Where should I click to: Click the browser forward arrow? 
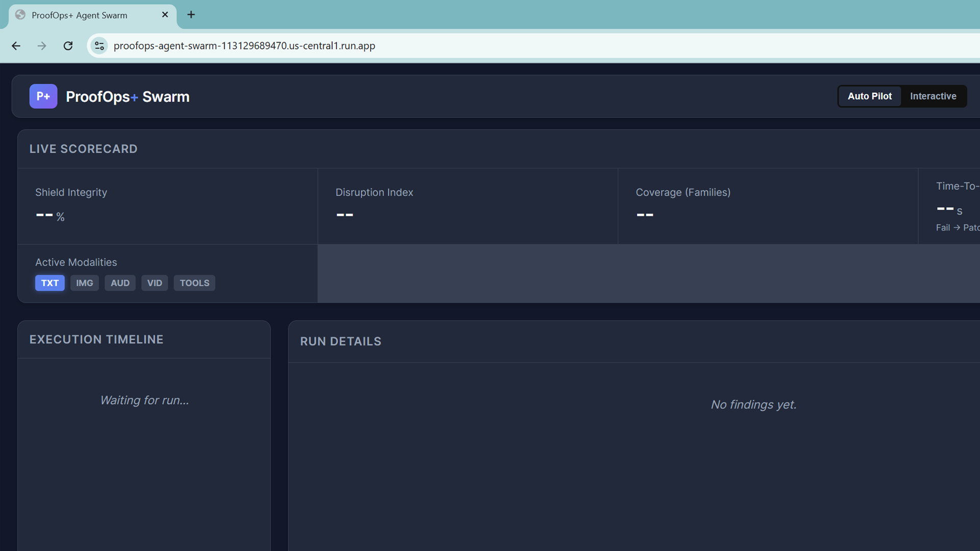pos(42,46)
